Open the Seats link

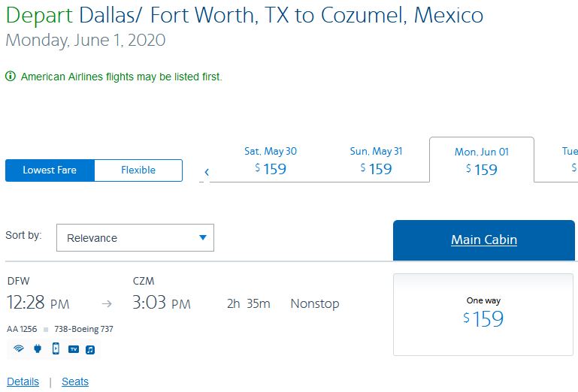(x=75, y=381)
